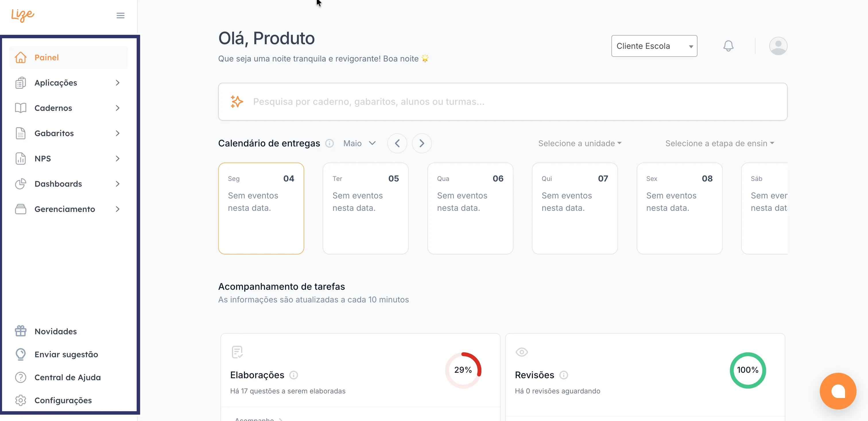Select the Ter 05 calendar card
Screen dimensions: 868x421
(x=366, y=208)
